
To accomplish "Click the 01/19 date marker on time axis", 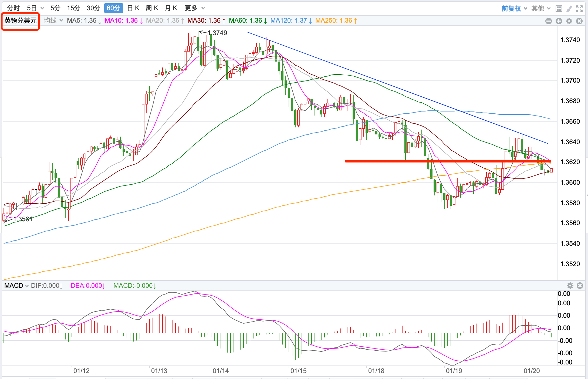I will 454,371.
